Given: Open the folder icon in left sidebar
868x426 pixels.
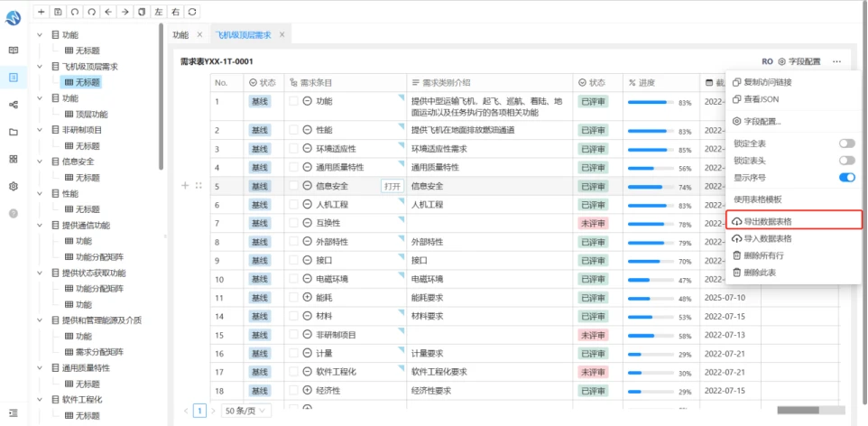Looking at the screenshot, I should pos(14,132).
